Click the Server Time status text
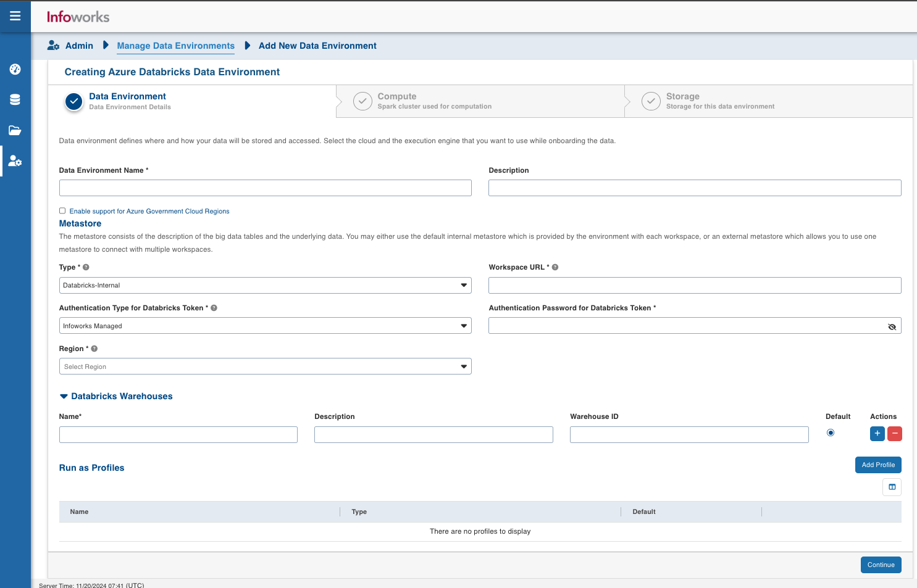 tap(91, 585)
